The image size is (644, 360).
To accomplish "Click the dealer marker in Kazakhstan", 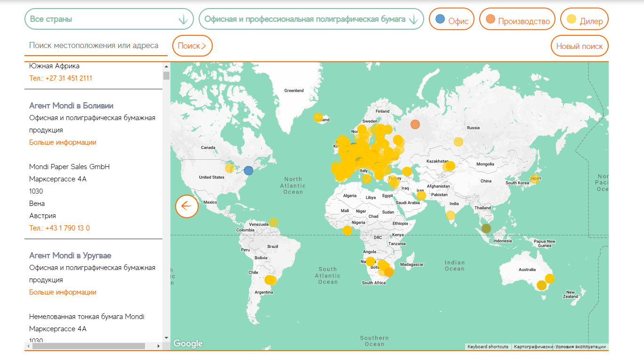I will click(x=450, y=166).
